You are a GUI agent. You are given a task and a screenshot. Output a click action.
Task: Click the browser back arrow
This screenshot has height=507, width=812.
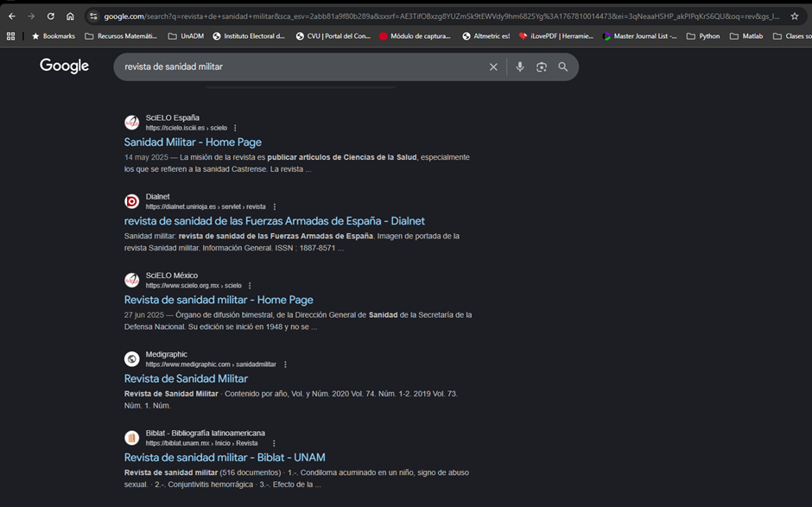11,16
